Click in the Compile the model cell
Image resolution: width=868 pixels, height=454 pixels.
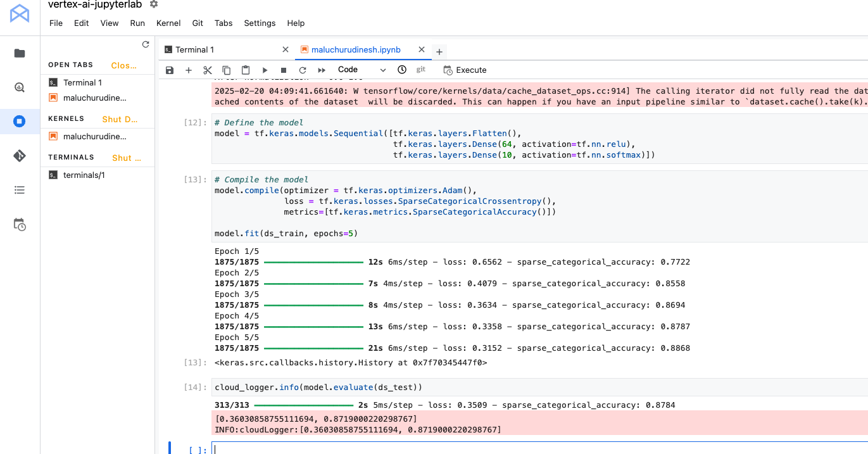coord(539,206)
